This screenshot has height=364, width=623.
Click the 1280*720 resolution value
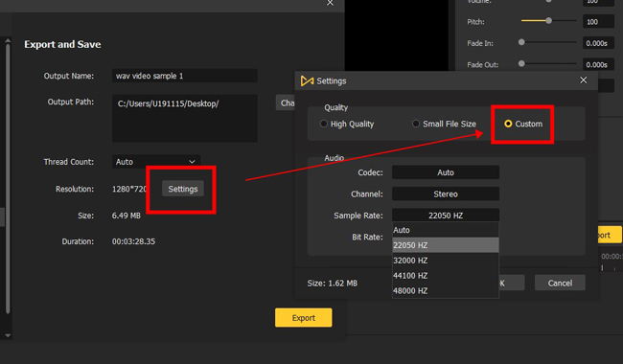[x=129, y=189]
